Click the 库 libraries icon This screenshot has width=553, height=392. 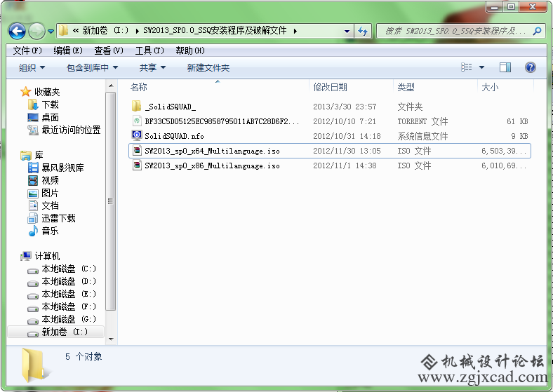[x=26, y=155]
